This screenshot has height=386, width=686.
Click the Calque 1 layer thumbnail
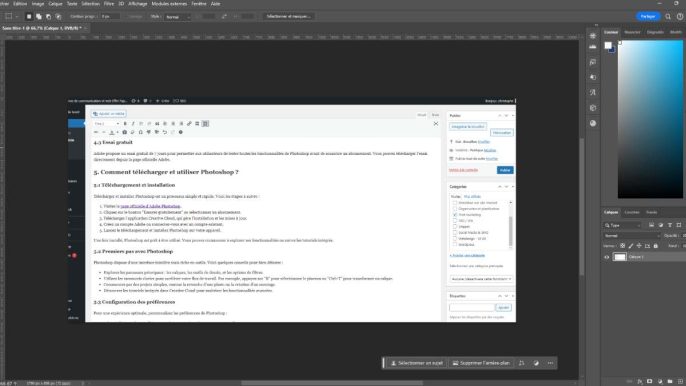(x=620, y=257)
